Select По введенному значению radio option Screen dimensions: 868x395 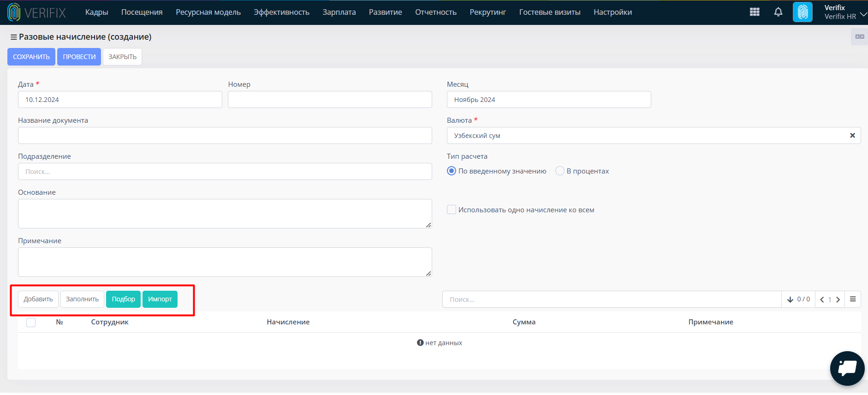pyautogui.click(x=452, y=171)
